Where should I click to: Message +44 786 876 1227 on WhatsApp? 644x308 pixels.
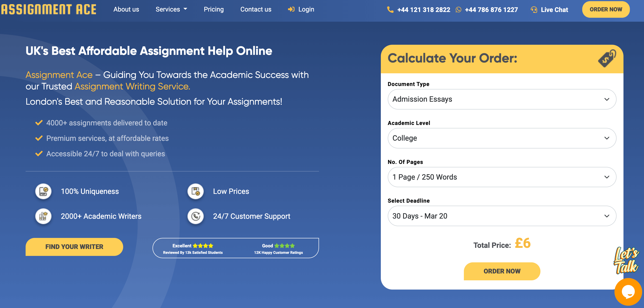click(x=491, y=10)
